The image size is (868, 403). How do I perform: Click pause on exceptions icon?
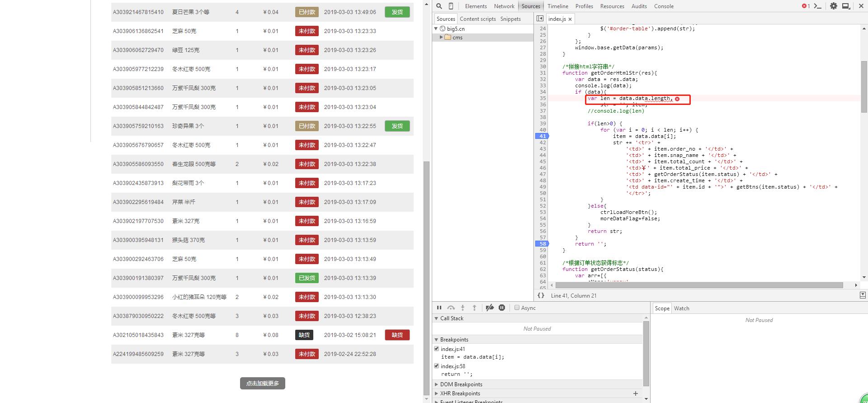point(502,308)
